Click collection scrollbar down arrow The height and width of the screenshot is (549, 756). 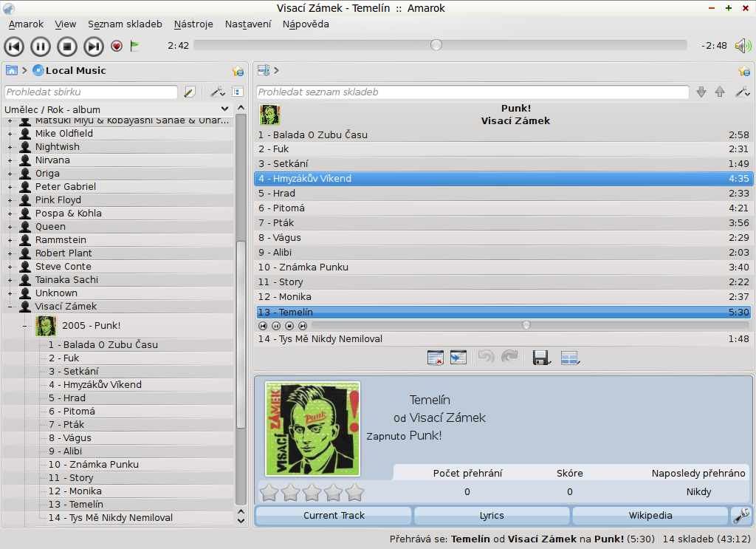coord(241,521)
